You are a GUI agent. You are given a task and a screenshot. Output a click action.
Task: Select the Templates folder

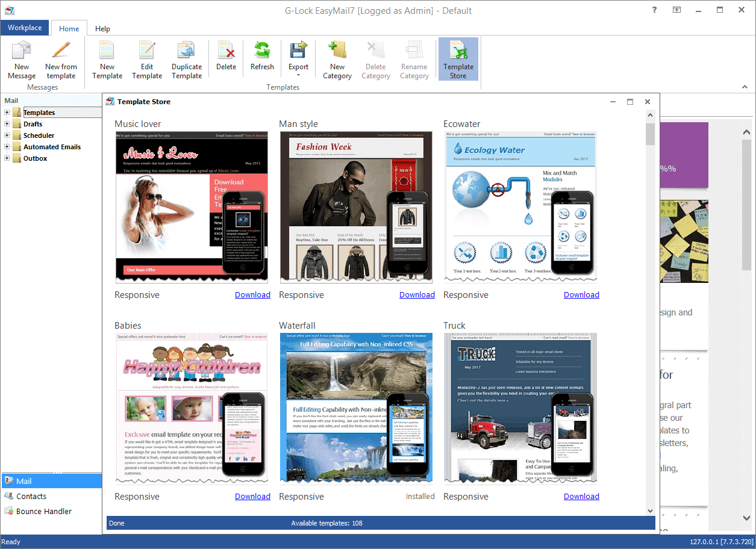[x=39, y=113]
